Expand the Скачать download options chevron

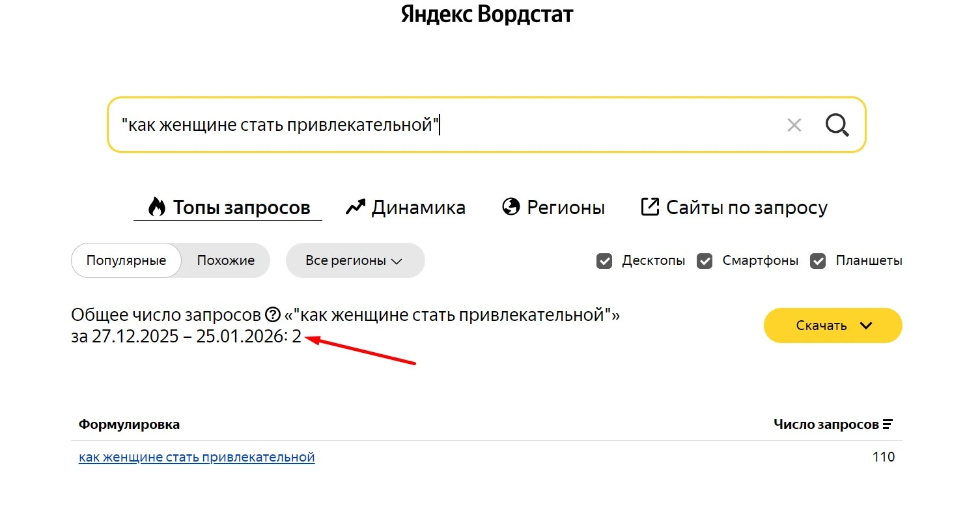(x=866, y=325)
